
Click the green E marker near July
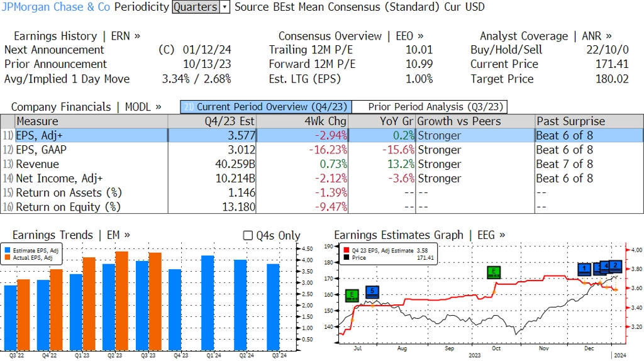tap(352, 296)
